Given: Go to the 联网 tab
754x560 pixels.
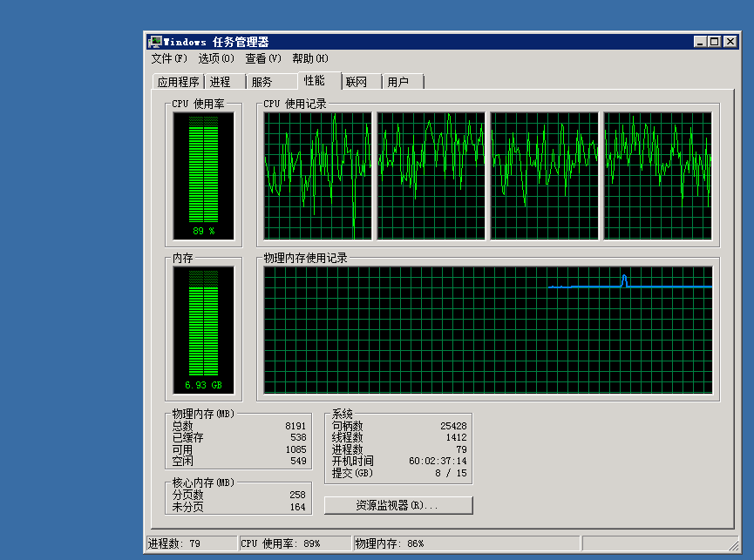Looking at the screenshot, I should click(356, 82).
